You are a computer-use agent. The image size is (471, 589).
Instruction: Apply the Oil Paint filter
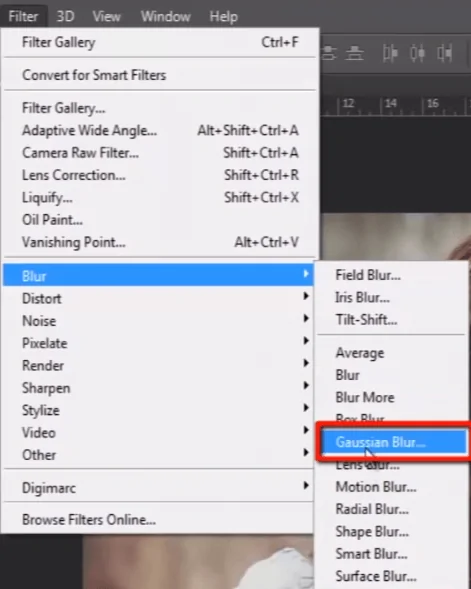[160, 220]
